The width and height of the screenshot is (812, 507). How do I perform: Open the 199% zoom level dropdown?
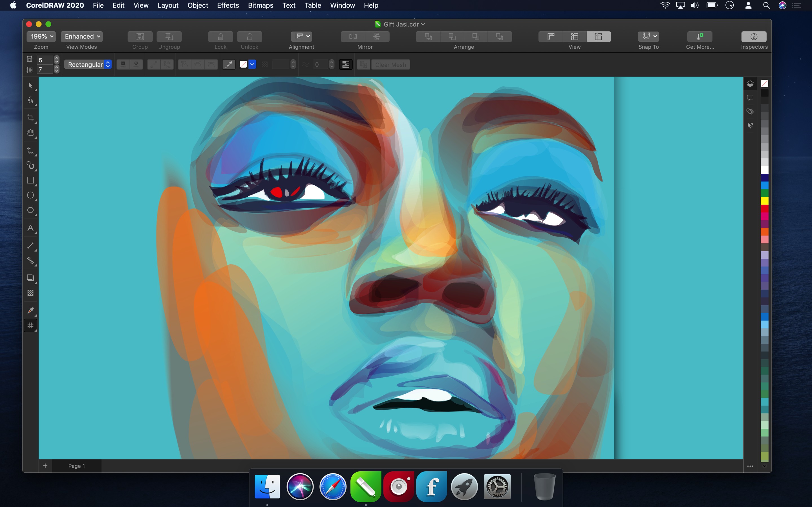41,36
